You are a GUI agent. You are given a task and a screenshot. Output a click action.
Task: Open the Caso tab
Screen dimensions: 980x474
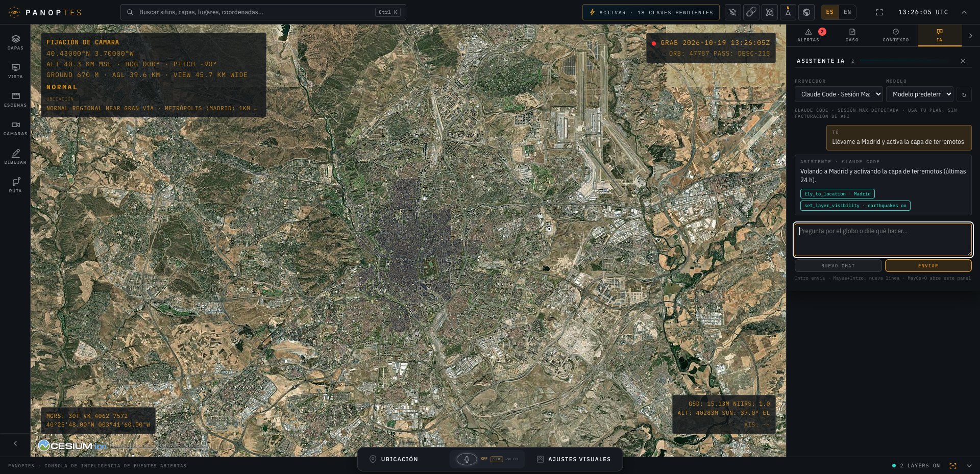pyautogui.click(x=852, y=35)
